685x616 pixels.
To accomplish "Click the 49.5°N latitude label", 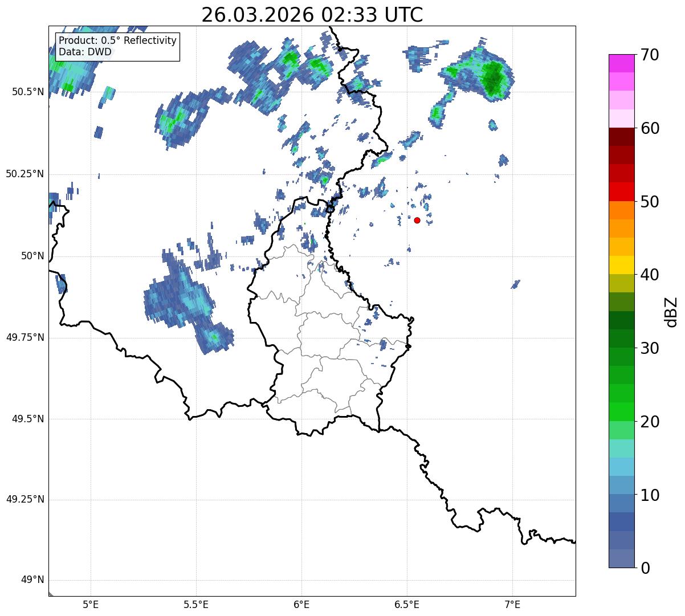I will (x=27, y=419).
